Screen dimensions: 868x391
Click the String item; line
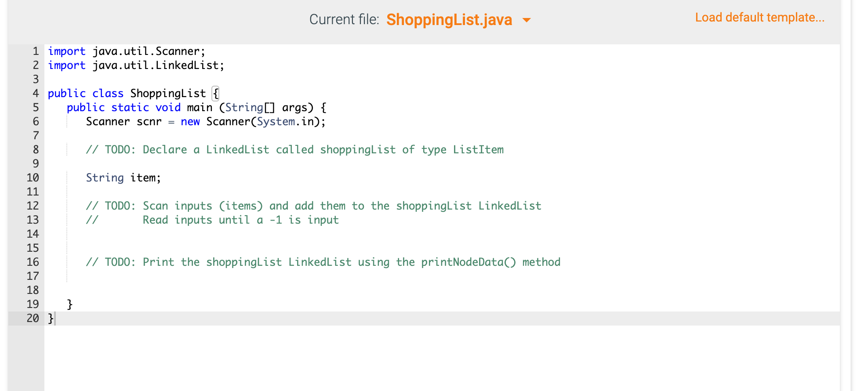[123, 178]
